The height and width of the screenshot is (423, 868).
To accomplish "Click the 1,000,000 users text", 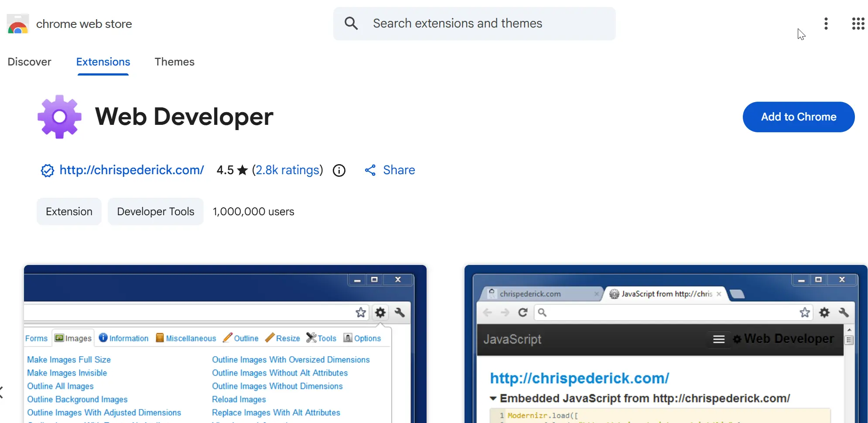I will [253, 212].
